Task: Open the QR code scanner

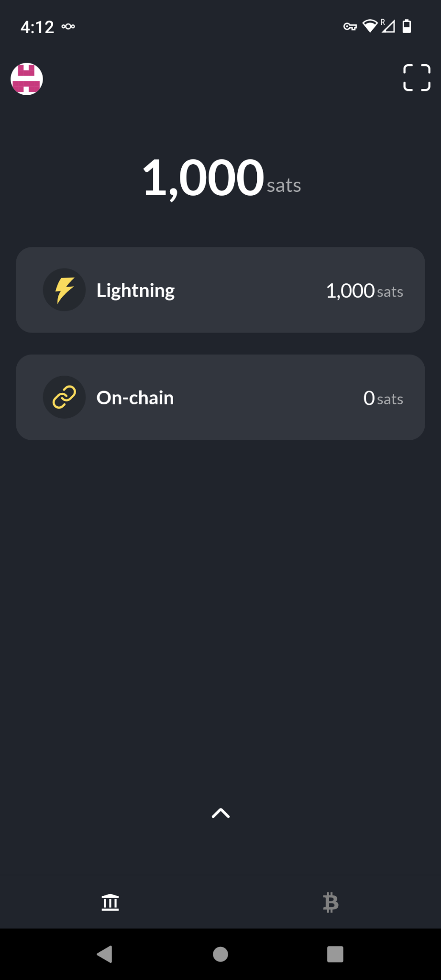Action: click(417, 78)
